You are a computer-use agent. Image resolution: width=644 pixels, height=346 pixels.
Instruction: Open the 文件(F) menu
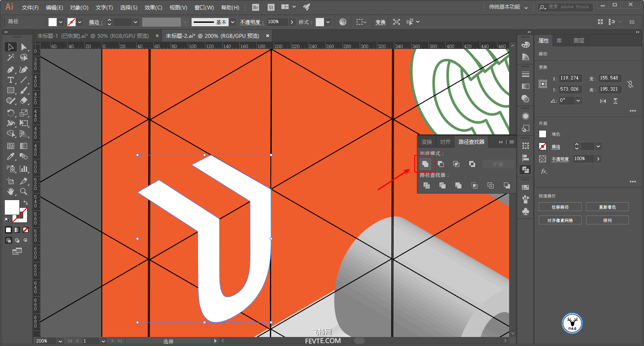pyautogui.click(x=30, y=7)
